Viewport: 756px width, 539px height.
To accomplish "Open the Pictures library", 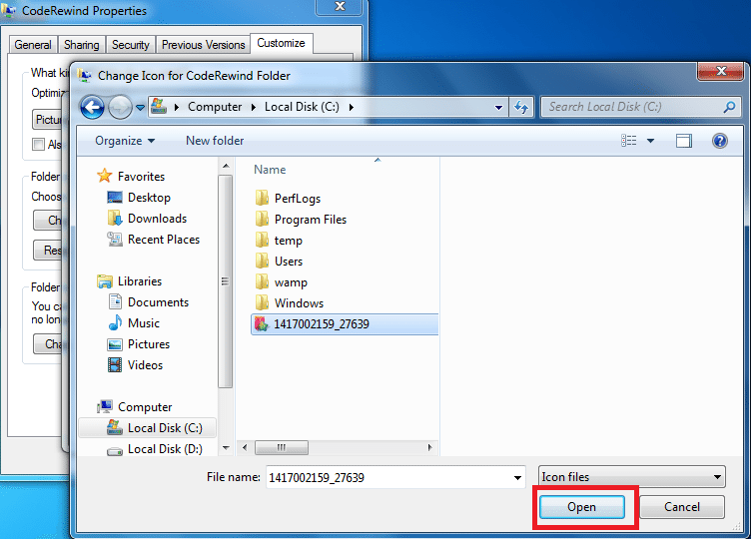I will click(x=149, y=344).
